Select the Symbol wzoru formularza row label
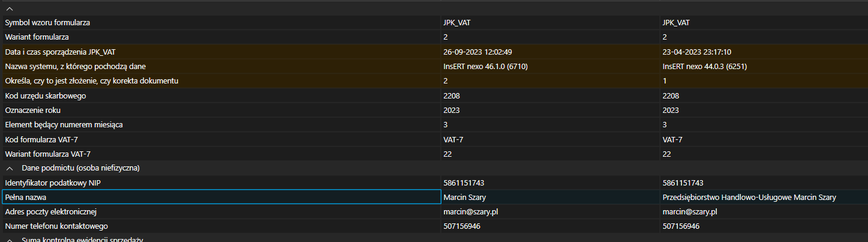The image size is (868, 242). [48, 23]
